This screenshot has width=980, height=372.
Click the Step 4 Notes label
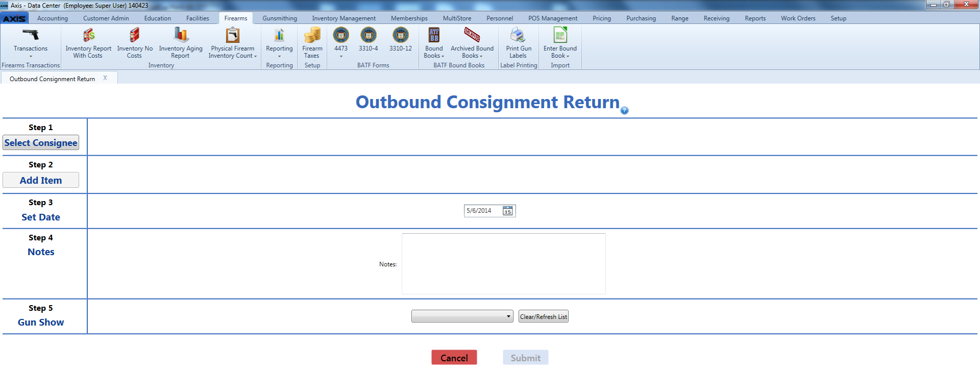tap(41, 252)
